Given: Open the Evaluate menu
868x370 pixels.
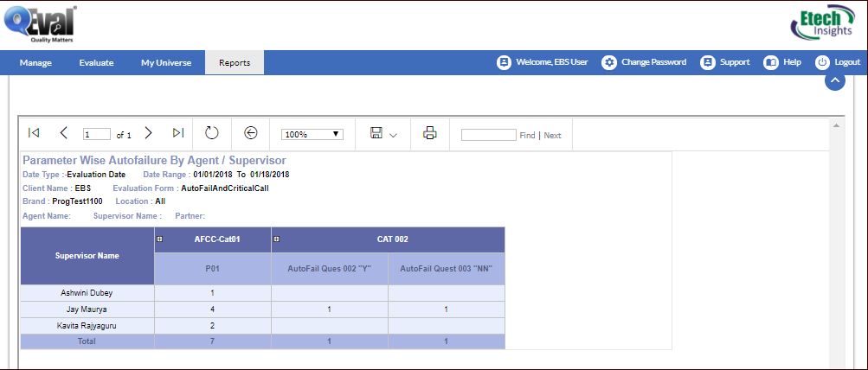Looking at the screenshot, I should 96,62.
